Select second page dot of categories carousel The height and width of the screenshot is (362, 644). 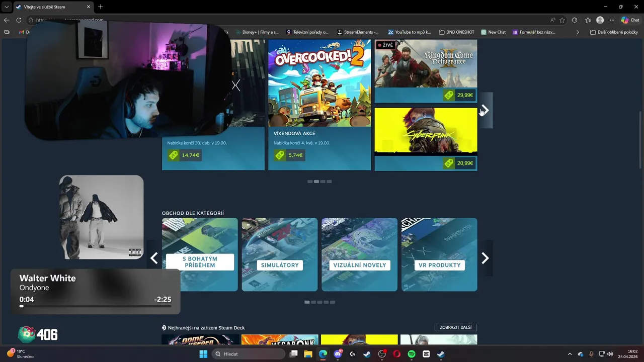point(313,302)
